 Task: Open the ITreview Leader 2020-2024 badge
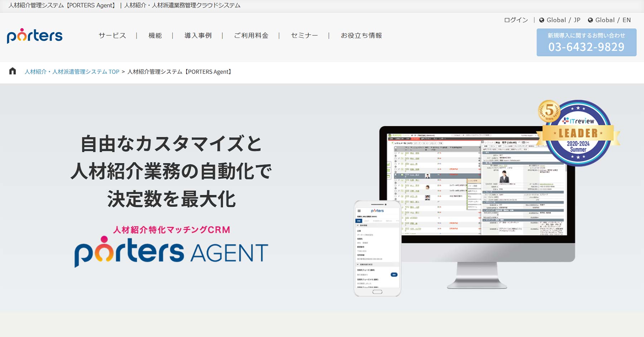(x=578, y=133)
